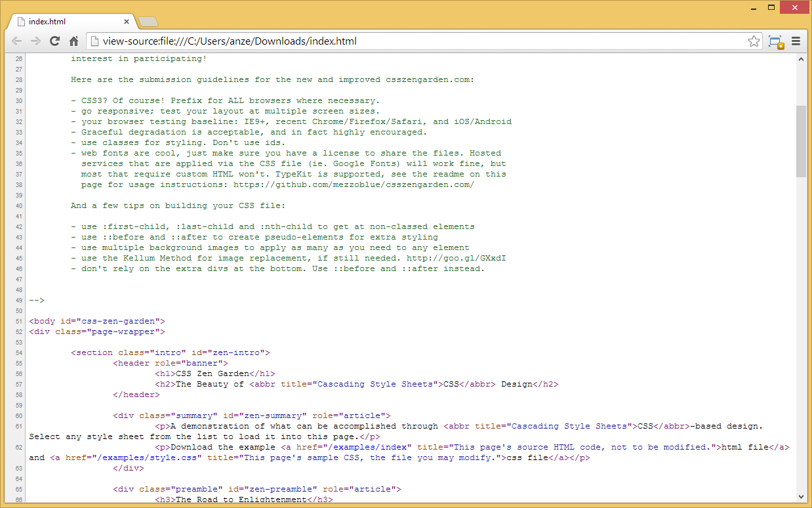This screenshot has width=812, height=508.
Task: Click line number 61 in gutter
Action: pyautogui.click(x=19, y=427)
